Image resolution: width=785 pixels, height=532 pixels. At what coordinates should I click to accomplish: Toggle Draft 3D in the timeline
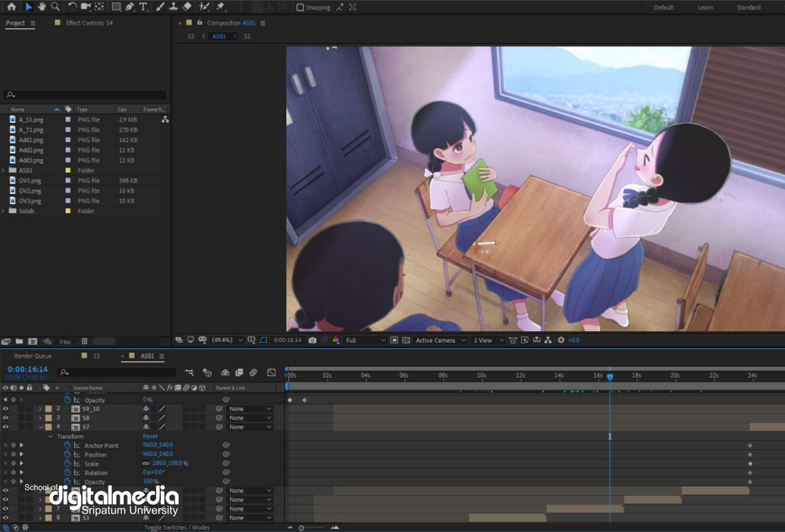tap(207, 372)
